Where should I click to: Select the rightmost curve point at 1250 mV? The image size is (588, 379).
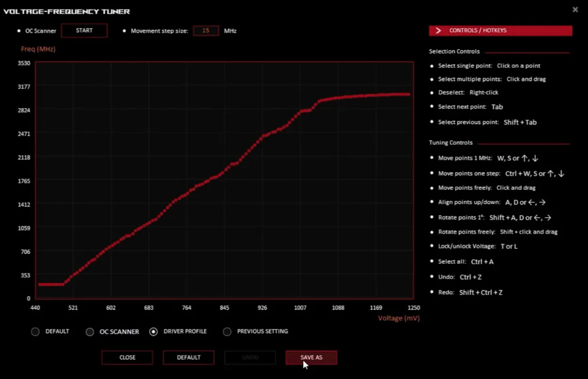coord(408,94)
